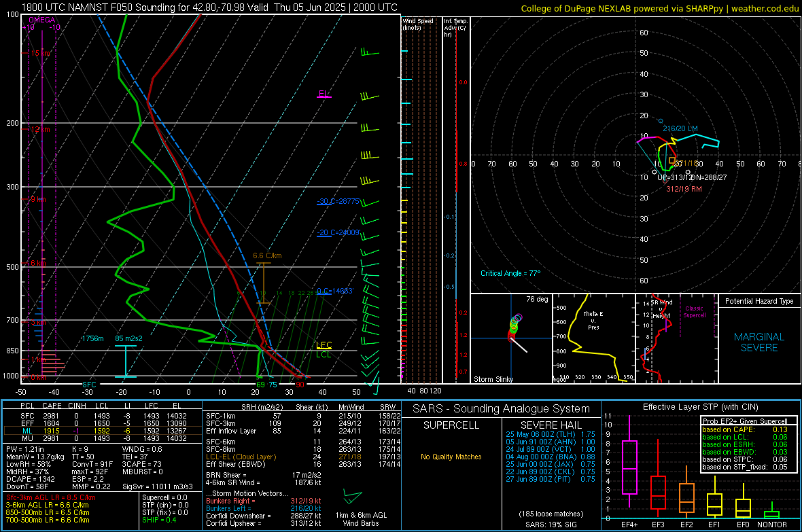Click the 'MARGINAL SEVERE' hazard text
The height and width of the screenshot is (532, 802).
pyautogui.click(x=759, y=342)
